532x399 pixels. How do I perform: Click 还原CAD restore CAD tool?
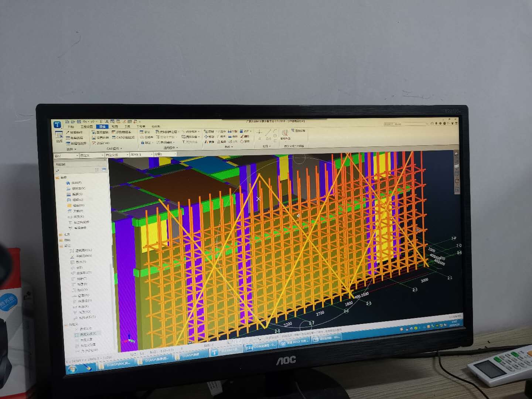101,143
